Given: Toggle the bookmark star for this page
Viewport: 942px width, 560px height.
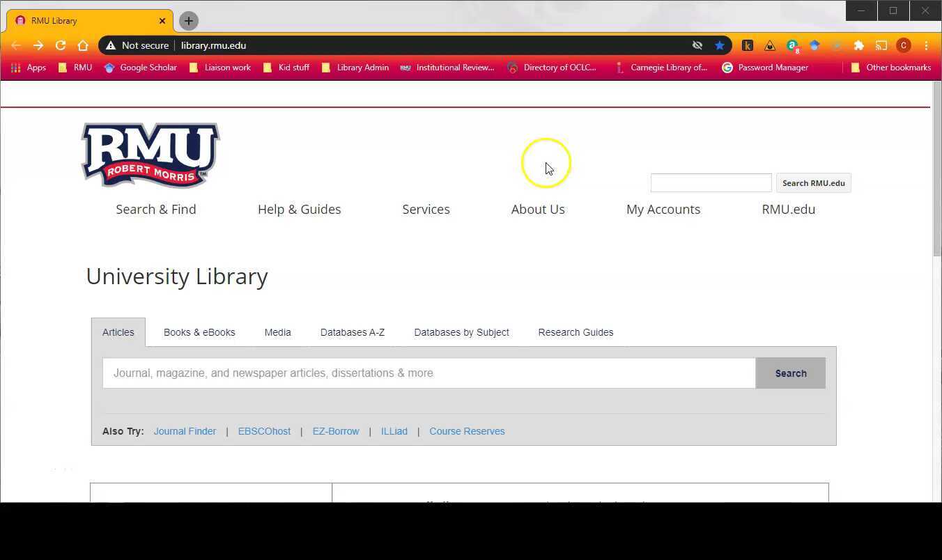Looking at the screenshot, I should [720, 45].
